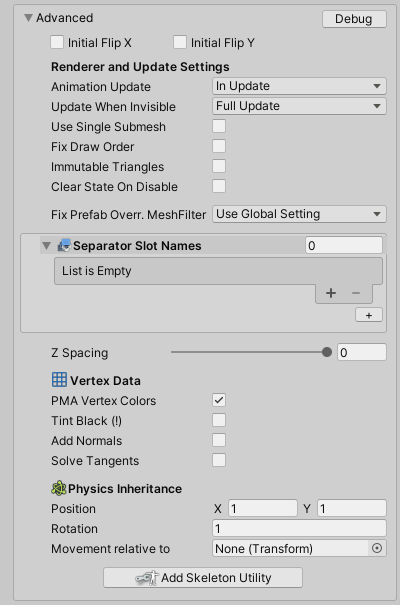The height and width of the screenshot is (605, 400).
Task: Open object picker for Movement relative to
Action: 377,548
